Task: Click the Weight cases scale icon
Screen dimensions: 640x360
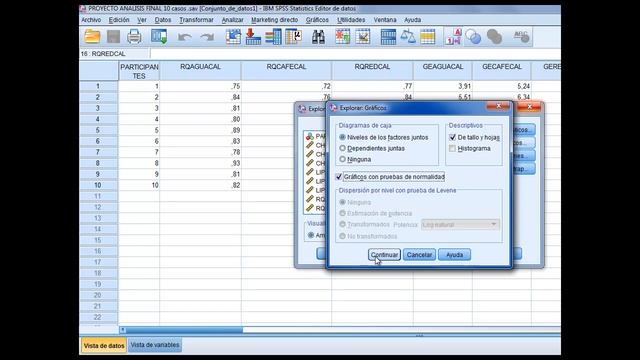Action: click(x=408, y=37)
